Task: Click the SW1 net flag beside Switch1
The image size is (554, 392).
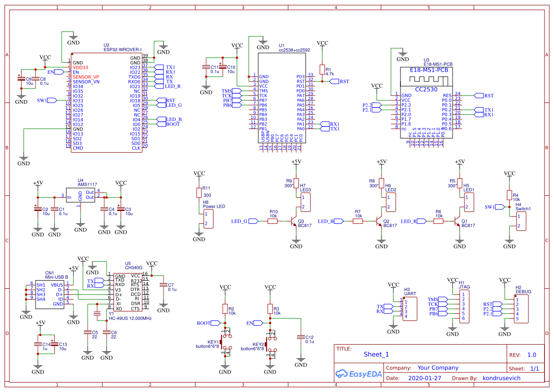Action: coord(500,207)
